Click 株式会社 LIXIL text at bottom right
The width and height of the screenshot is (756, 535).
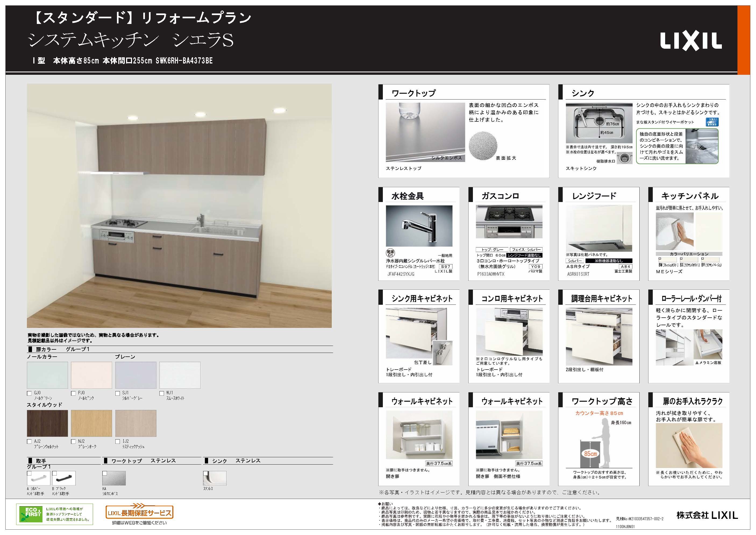point(707,515)
